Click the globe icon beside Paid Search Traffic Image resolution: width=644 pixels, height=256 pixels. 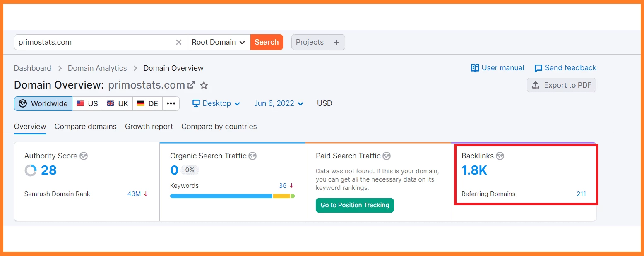point(387,156)
